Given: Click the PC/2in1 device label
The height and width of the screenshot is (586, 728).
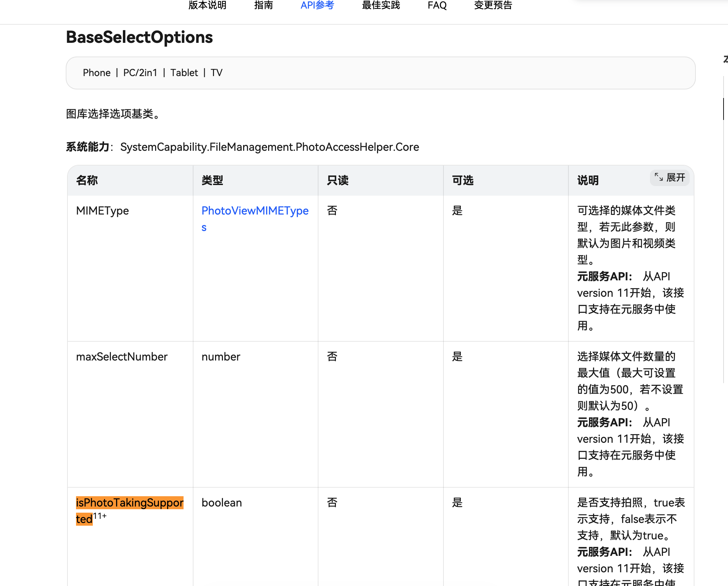Looking at the screenshot, I should coord(140,73).
